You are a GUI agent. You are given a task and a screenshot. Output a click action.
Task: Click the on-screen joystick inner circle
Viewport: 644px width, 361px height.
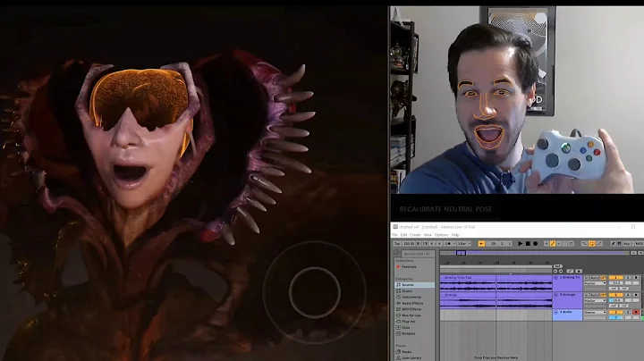(x=315, y=292)
